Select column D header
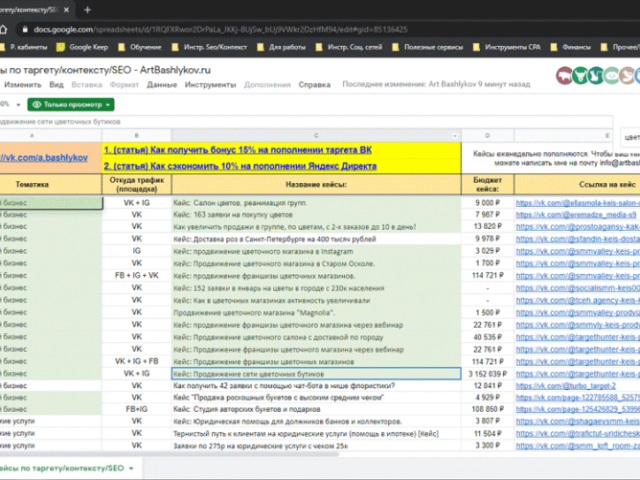640x480 pixels. click(487, 135)
